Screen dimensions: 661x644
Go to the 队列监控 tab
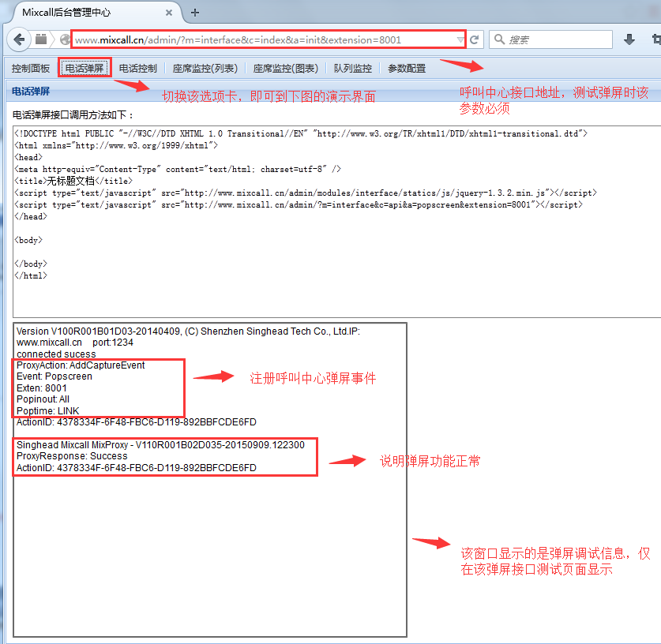[x=353, y=69]
